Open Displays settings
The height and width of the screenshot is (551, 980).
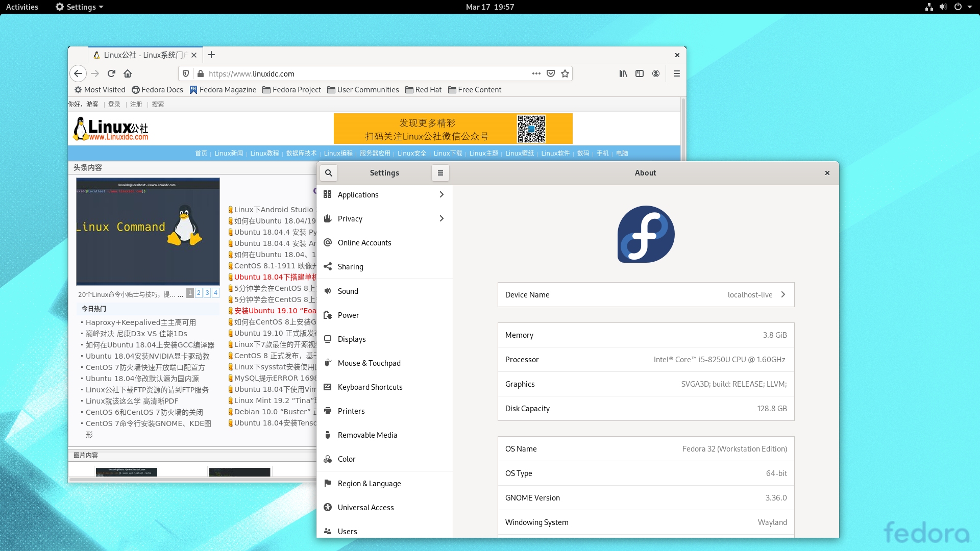coord(352,339)
